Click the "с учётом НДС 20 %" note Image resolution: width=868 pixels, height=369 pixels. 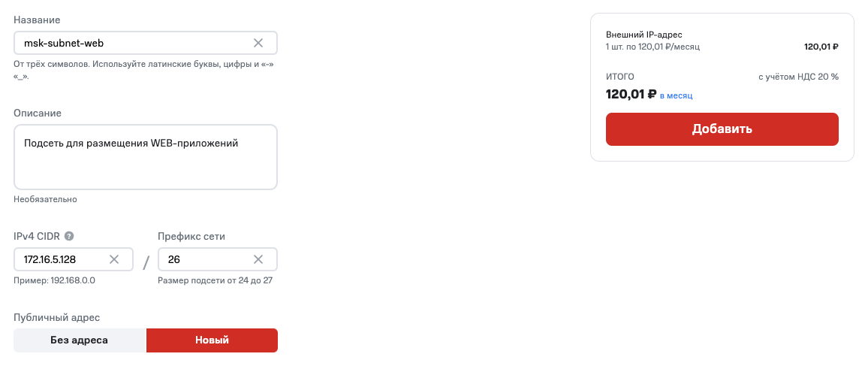(798, 77)
